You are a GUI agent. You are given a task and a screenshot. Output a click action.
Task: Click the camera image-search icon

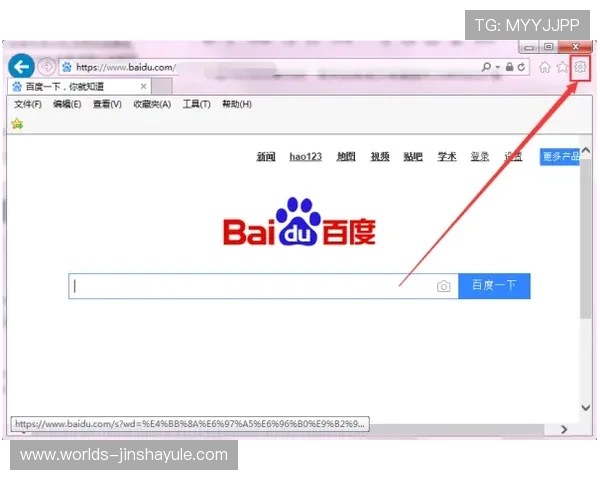[x=443, y=286]
